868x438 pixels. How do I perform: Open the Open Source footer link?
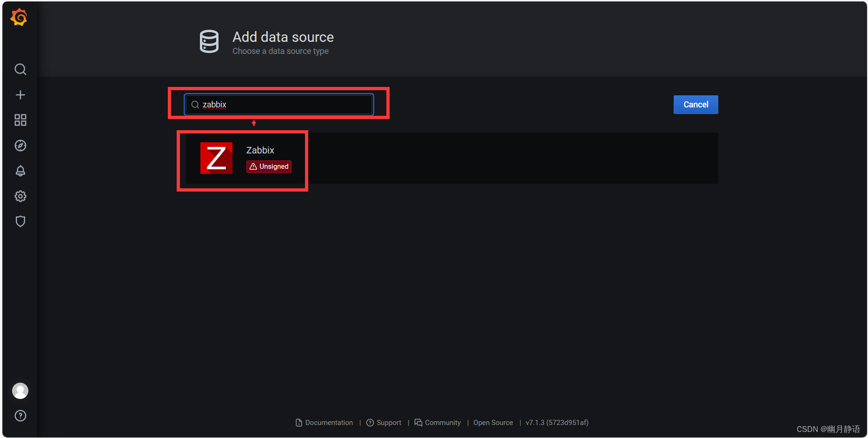coord(493,423)
